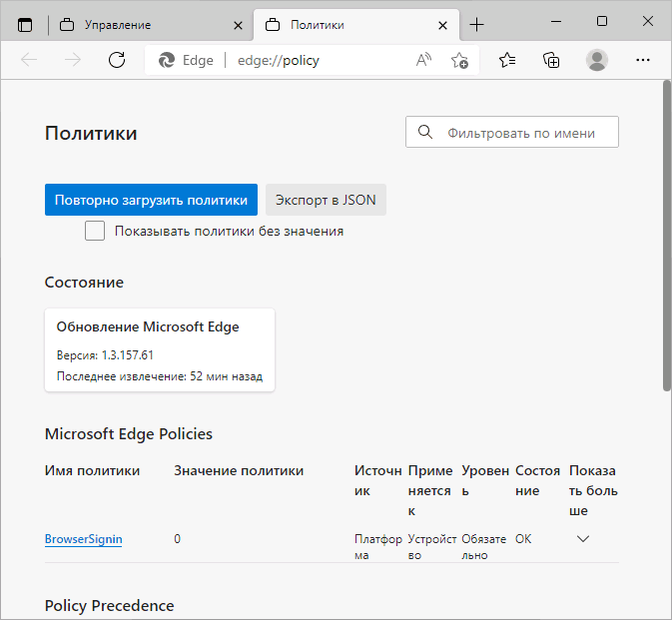672x620 pixels.
Task: Minimize the Edge window
Action: coord(556,21)
